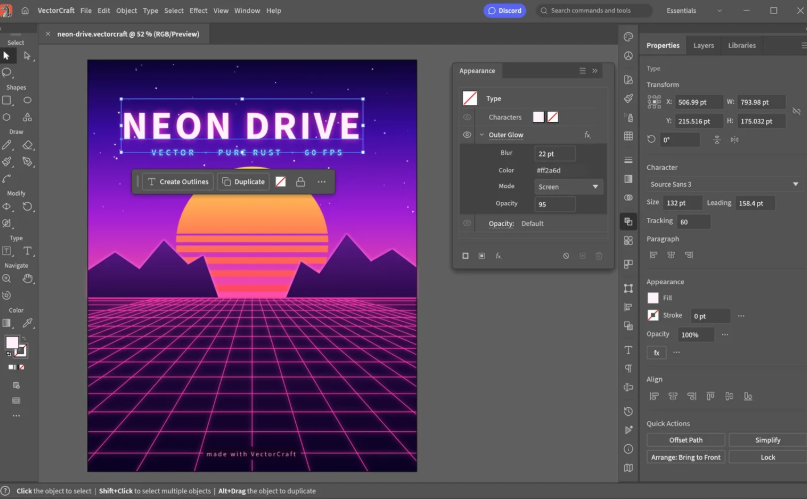The height and width of the screenshot is (499, 807).
Task: Align top edges in Align section
Action: coord(710,396)
